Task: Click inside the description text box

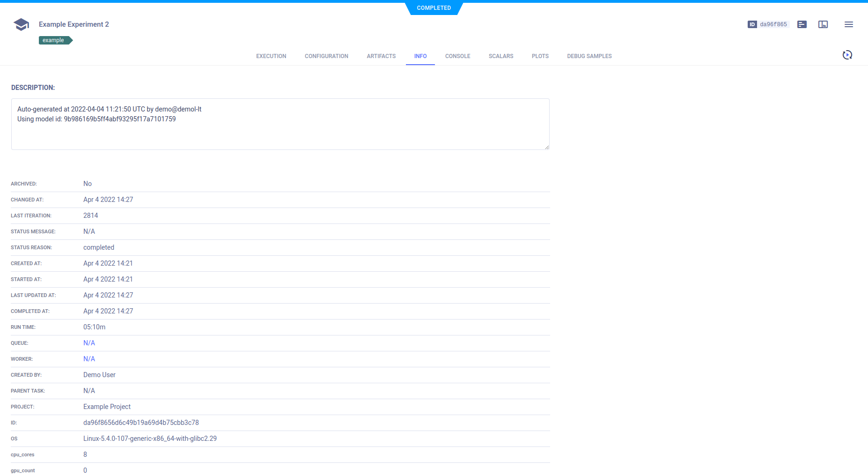Action: [x=280, y=124]
